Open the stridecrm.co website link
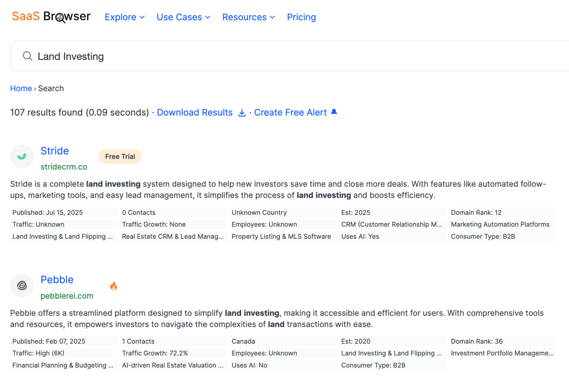This screenshot has width=569, height=392. pyautogui.click(x=64, y=167)
